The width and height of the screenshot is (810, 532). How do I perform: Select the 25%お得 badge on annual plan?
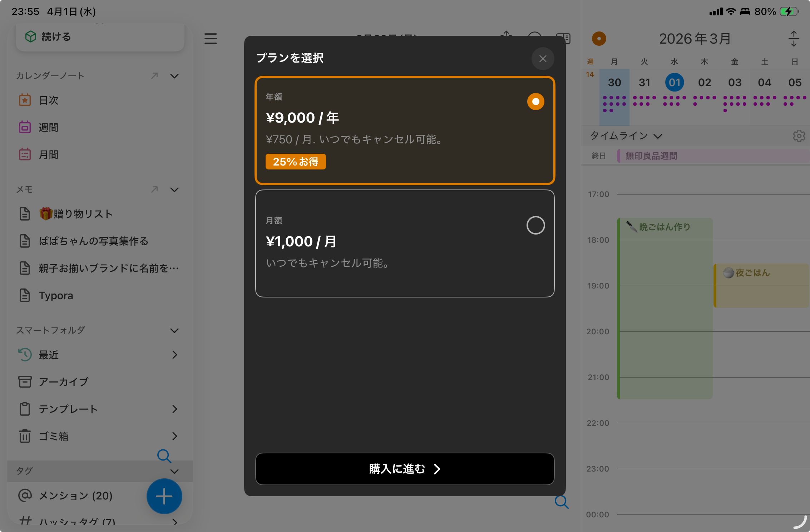pos(296,162)
